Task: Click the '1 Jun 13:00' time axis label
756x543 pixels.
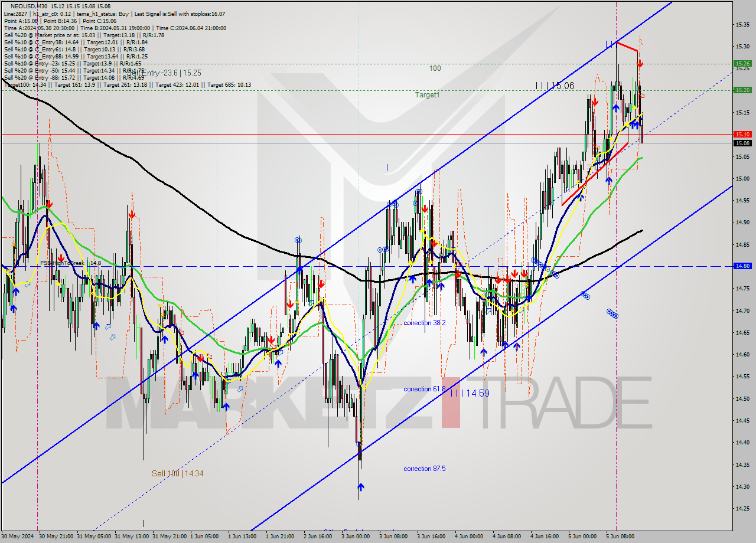Action: [x=243, y=537]
